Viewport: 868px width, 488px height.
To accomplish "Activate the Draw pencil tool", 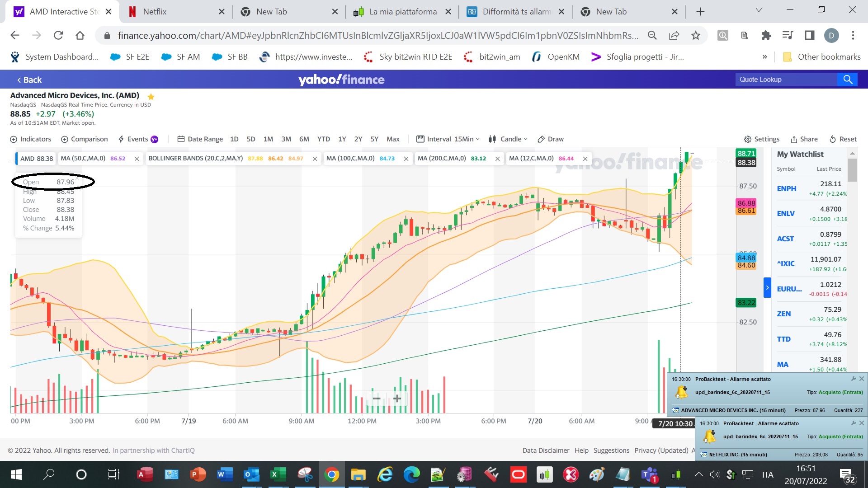I will 550,139.
